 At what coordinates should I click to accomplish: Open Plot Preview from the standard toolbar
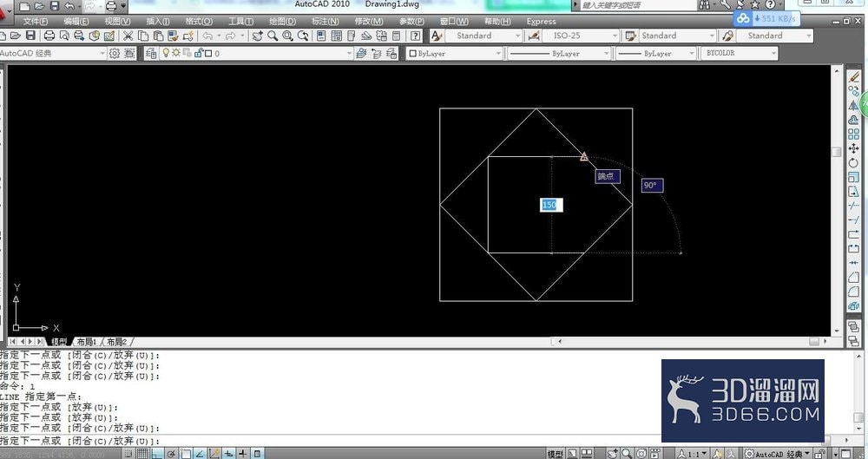coord(64,36)
